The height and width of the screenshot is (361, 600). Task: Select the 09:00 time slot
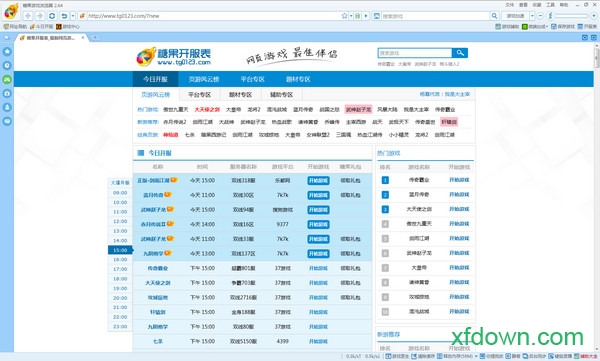point(120,193)
